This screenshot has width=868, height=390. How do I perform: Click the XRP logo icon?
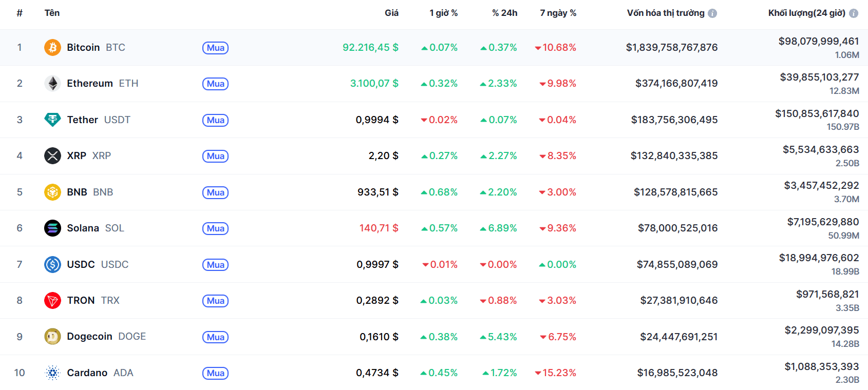52,155
